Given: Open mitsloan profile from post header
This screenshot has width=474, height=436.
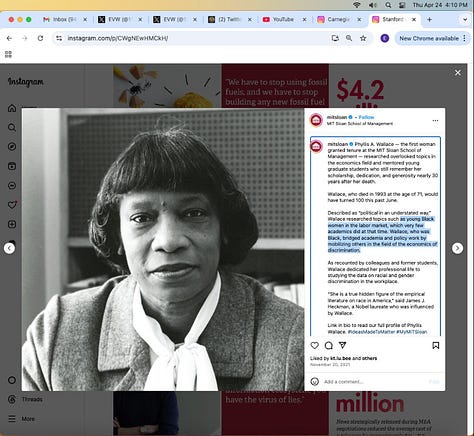Looking at the screenshot, I should (x=337, y=117).
